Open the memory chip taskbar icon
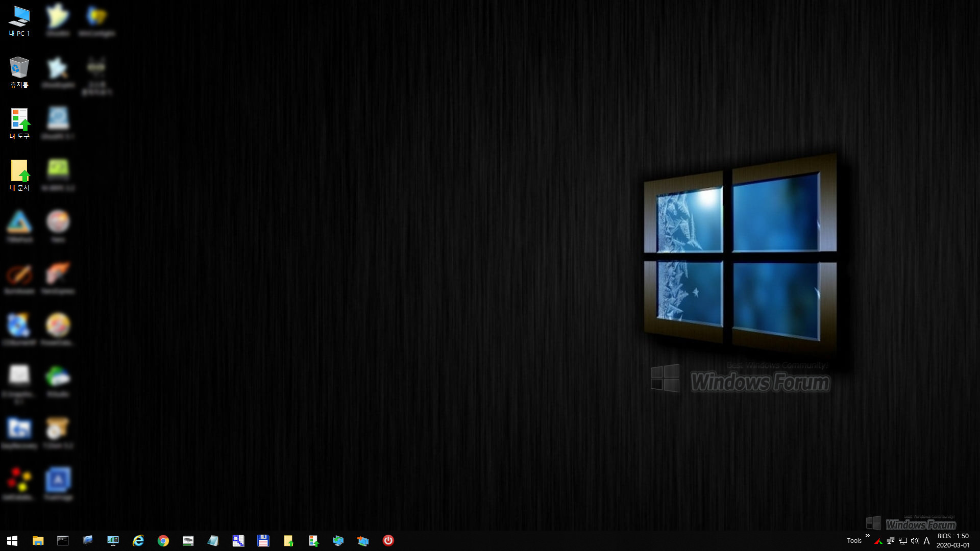 (188, 540)
